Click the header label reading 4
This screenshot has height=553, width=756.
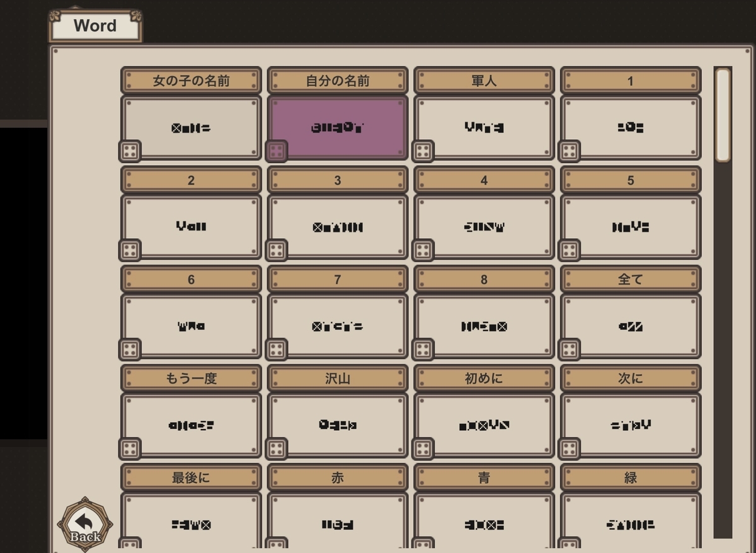coord(484,180)
